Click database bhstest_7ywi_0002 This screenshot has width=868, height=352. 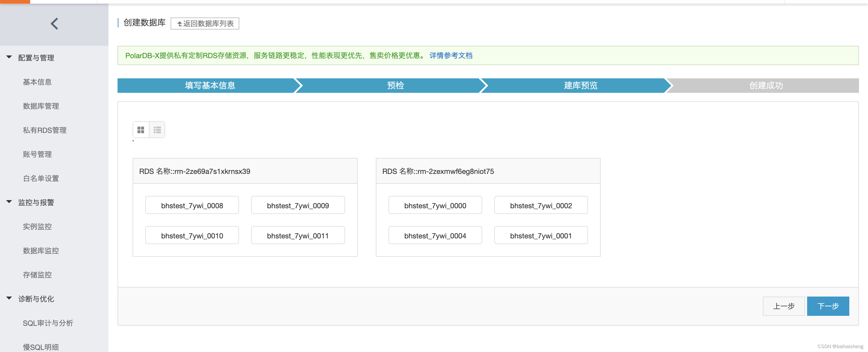(x=541, y=205)
